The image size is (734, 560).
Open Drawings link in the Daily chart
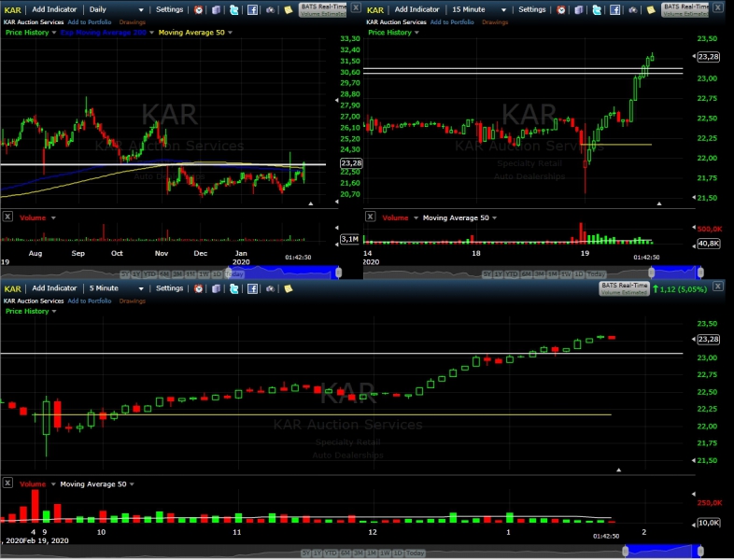tap(132, 22)
